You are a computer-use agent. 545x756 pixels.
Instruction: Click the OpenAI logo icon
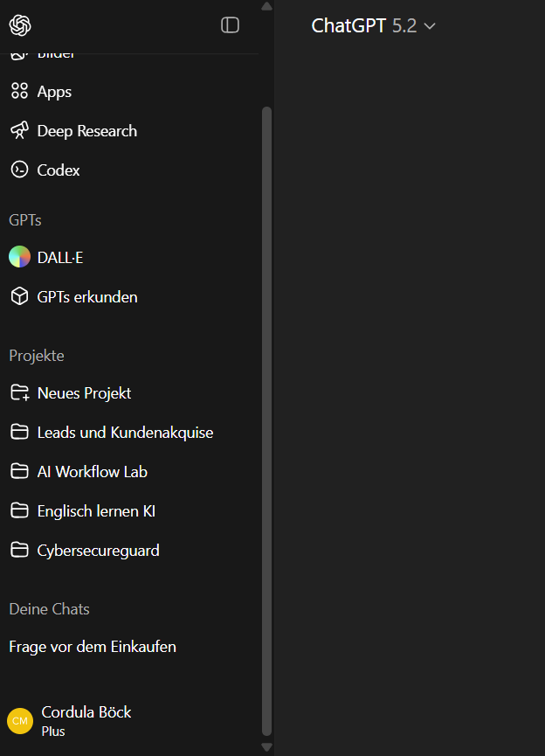pyautogui.click(x=19, y=25)
